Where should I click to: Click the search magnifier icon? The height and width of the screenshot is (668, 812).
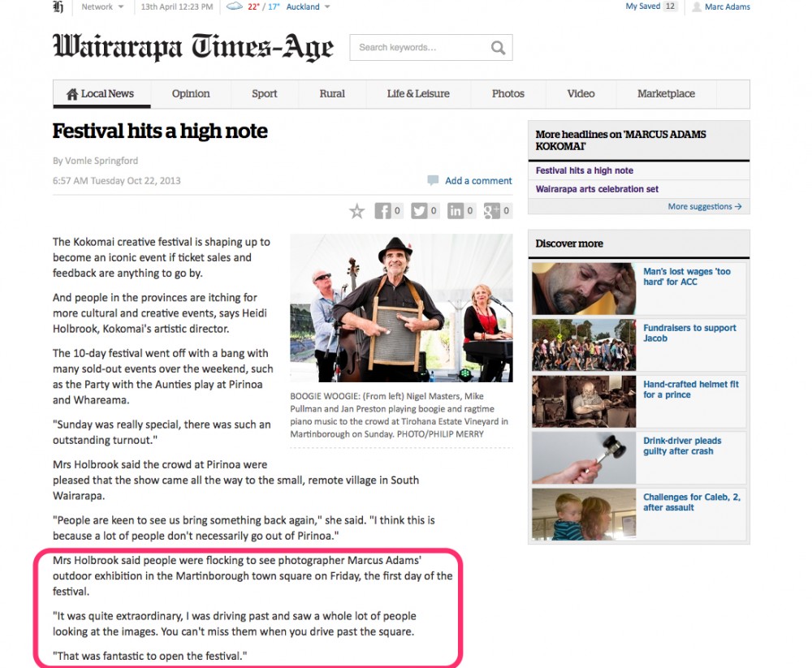click(498, 48)
